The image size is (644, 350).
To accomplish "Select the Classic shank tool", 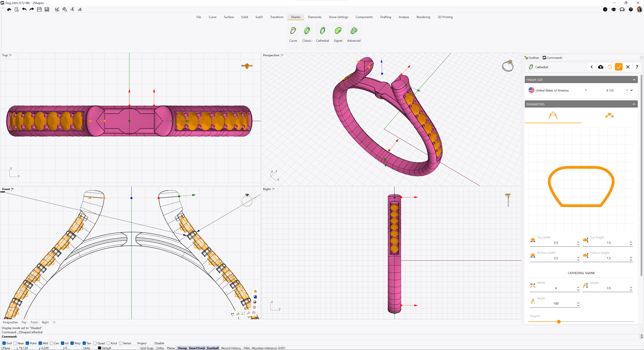I will (307, 31).
